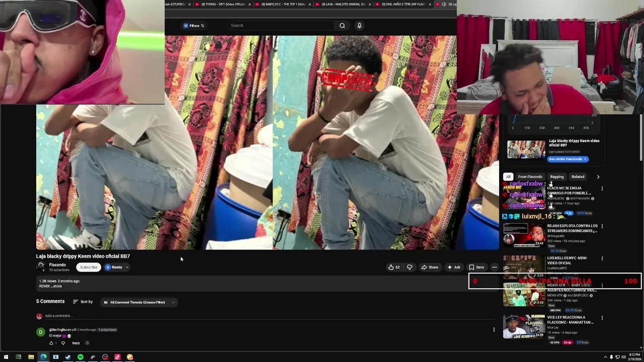Click the YouTube search field

coord(281,26)
